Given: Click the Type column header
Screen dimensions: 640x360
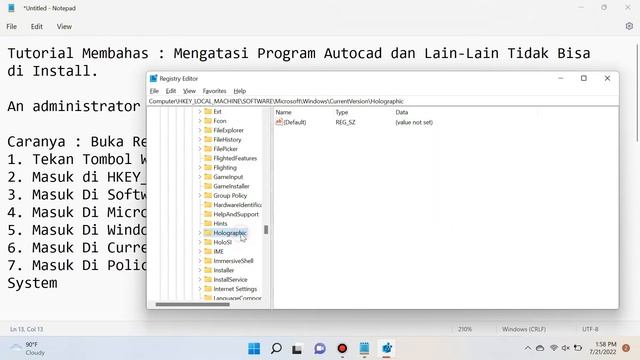Looking at the screenshot, I should (342, 112).
